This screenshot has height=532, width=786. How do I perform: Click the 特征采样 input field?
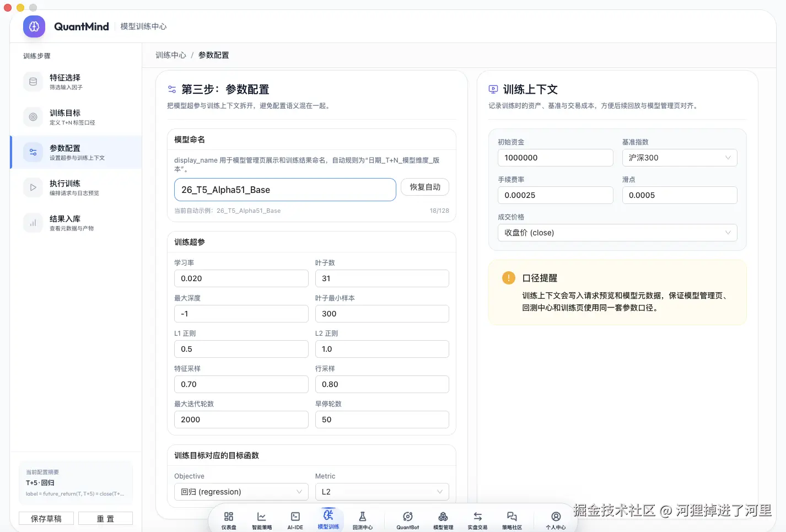pos(241,384)
